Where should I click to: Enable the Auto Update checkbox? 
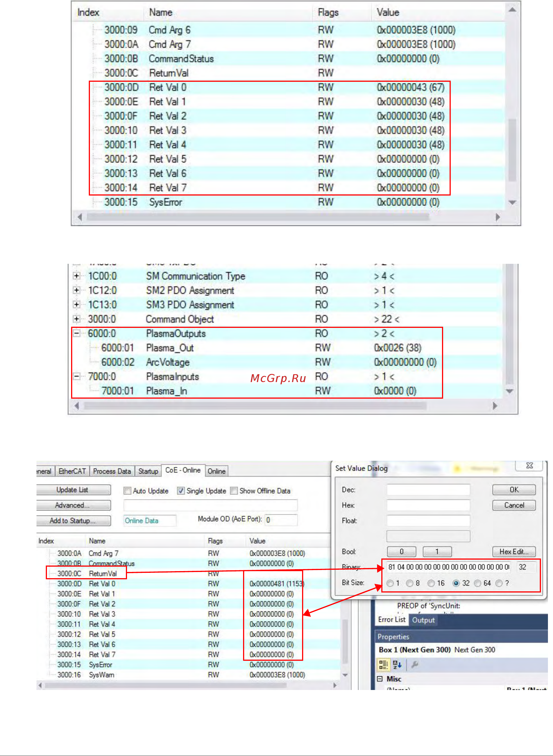[x=127, y=491]
